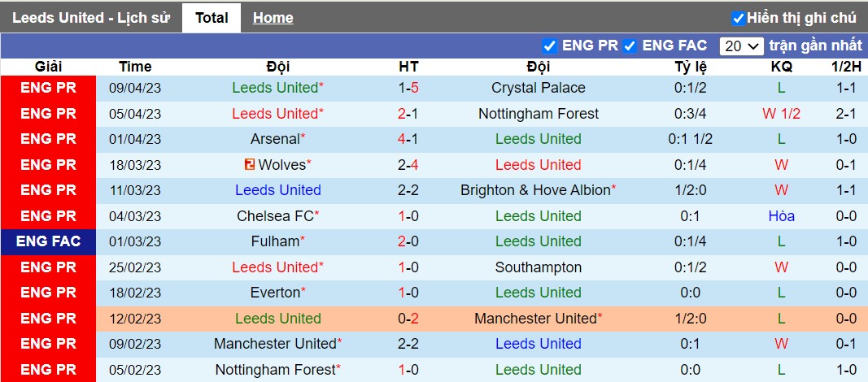Open Brighton & Hove Albion team link
The image size is (868, 382).
[x=535, y=190]
